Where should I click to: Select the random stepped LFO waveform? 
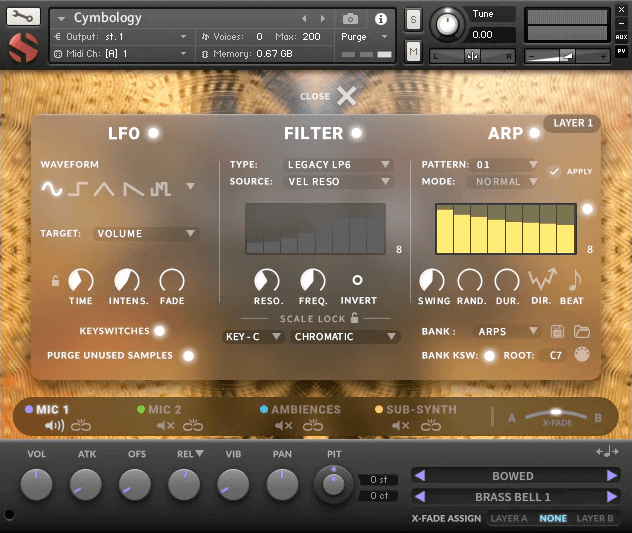pyautogui.click(x=160, y=189)
